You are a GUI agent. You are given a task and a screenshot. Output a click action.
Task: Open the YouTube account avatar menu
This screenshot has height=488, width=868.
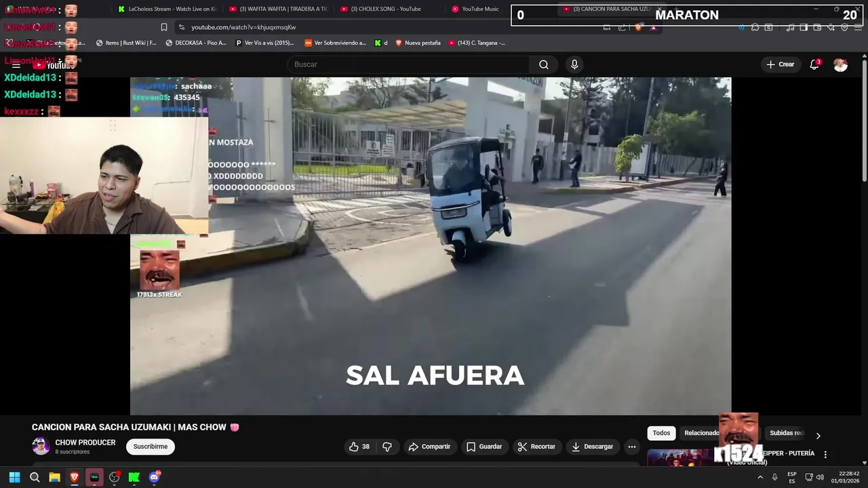[840, 64]
